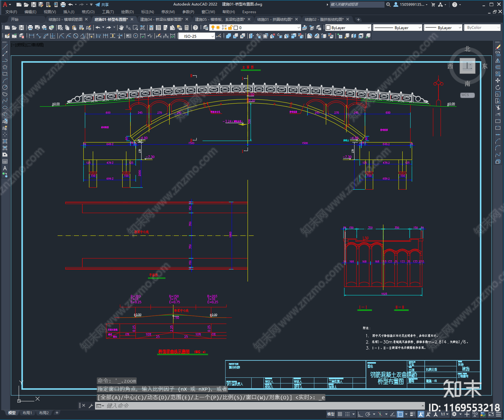Screen dimensions: 504x420
Task: Select the Multiline Text 'A' tool
Action: coord(5,168)
